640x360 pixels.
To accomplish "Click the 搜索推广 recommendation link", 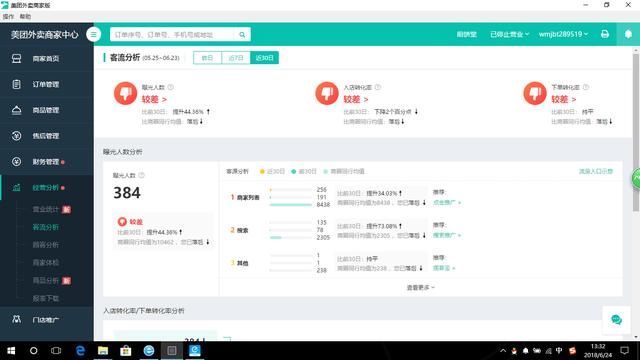I will (447, 235).
